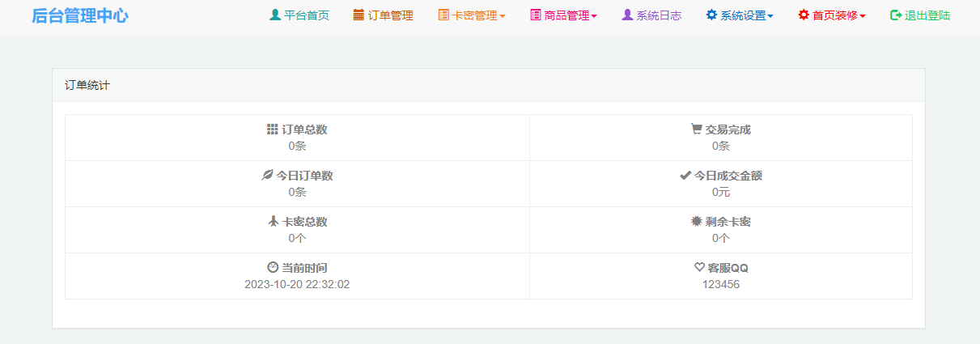Click the badge icon beside 剩余卡密

[696, 221]
